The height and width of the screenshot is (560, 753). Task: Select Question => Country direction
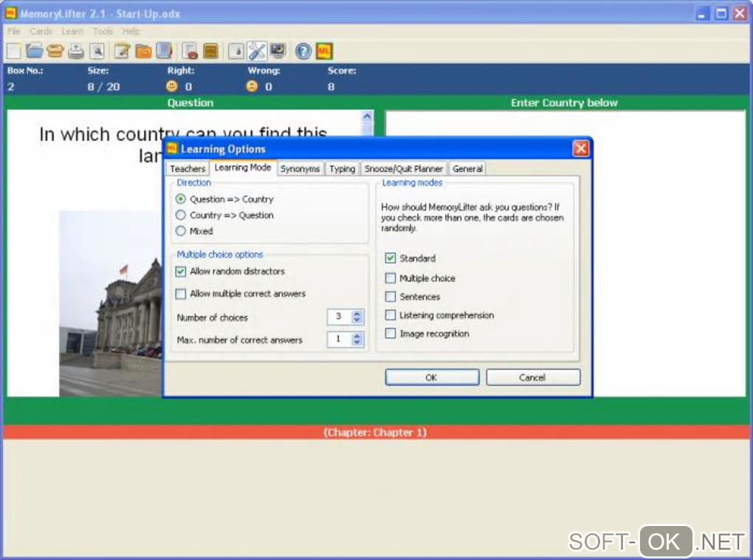click(224, 198)
